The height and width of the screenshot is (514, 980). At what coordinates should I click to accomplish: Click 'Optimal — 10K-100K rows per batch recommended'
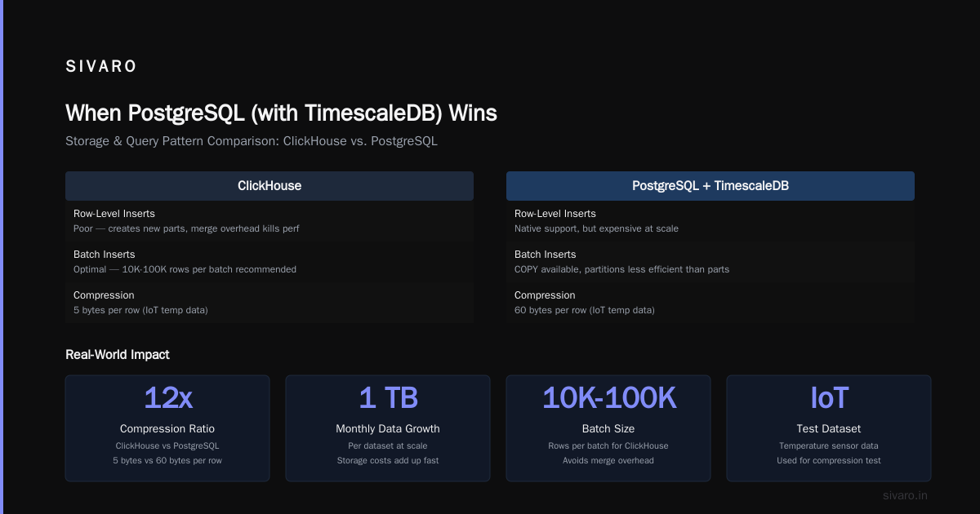(x=185, y=269)
